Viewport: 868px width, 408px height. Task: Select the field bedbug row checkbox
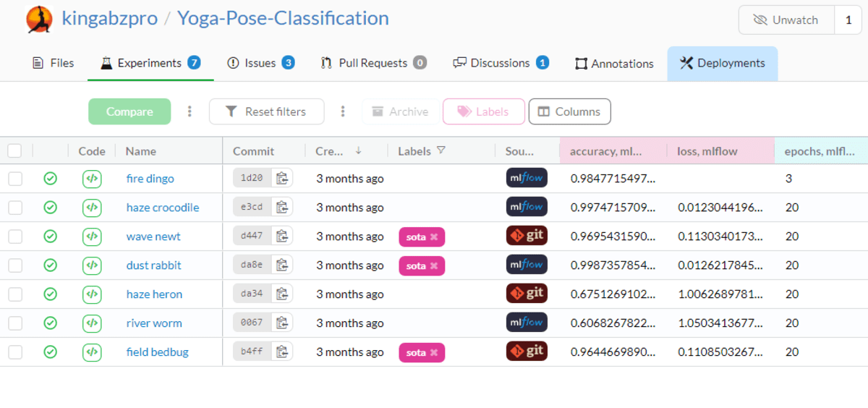coord(15,352)
